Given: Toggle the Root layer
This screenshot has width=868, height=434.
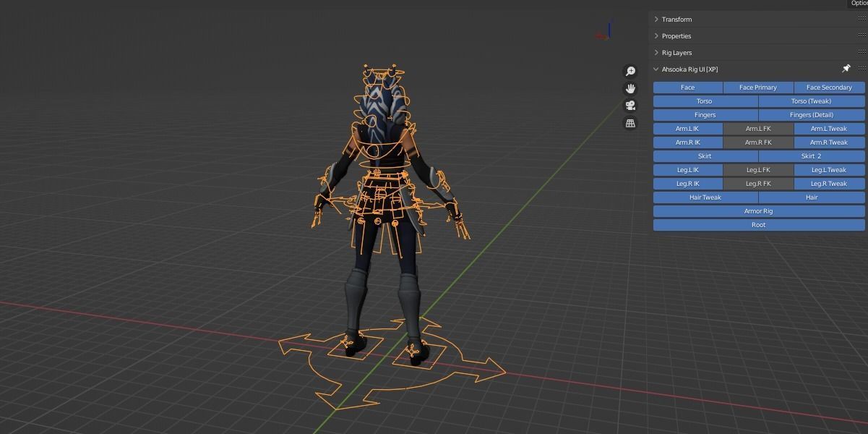Looking at the screenshot, I should (x=759, y=225).
